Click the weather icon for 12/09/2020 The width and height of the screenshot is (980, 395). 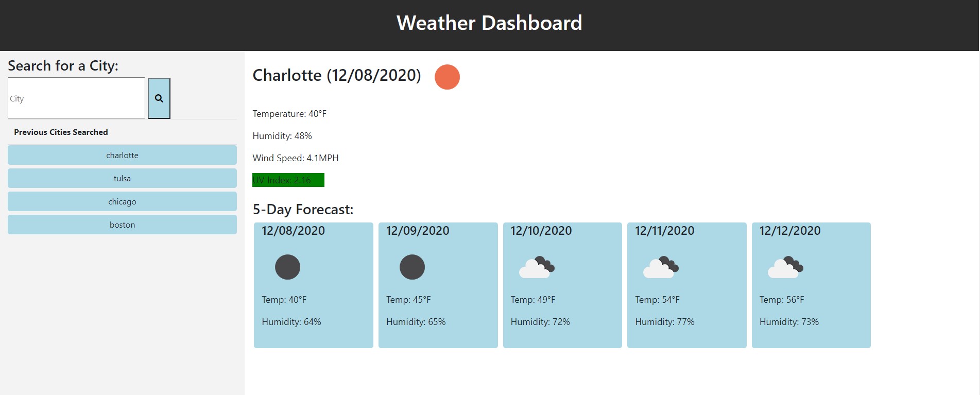412,266
